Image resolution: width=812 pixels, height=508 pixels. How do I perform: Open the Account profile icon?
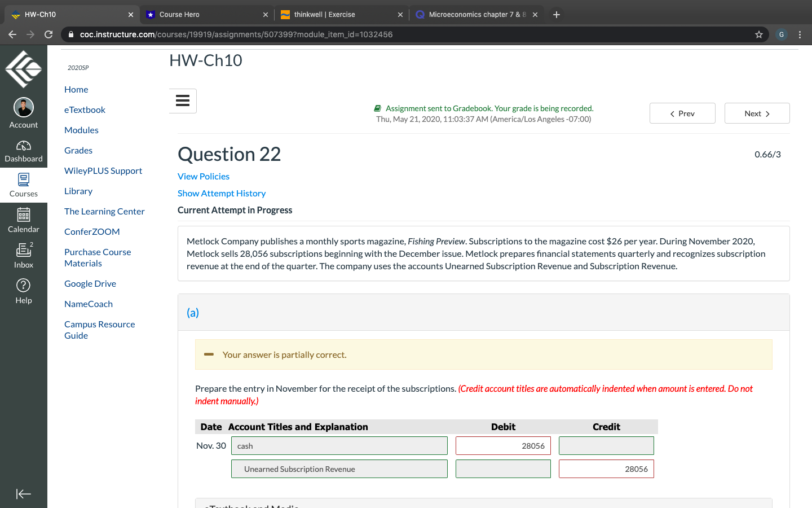pos(24,107)
